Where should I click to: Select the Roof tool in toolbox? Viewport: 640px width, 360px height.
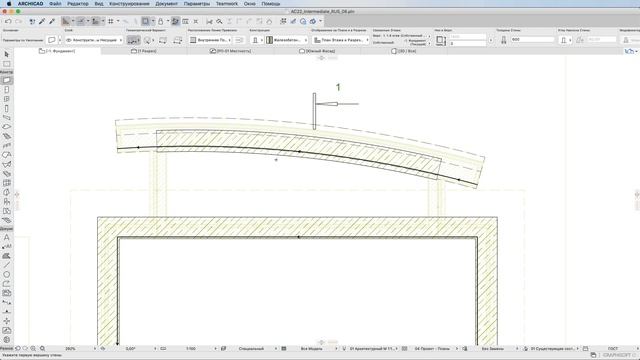pos(7,155)
